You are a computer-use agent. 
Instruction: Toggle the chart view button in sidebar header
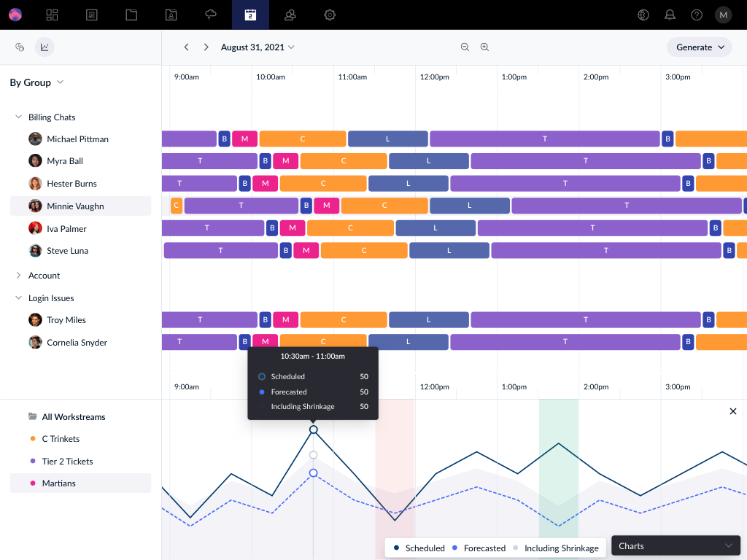point(44,47)
